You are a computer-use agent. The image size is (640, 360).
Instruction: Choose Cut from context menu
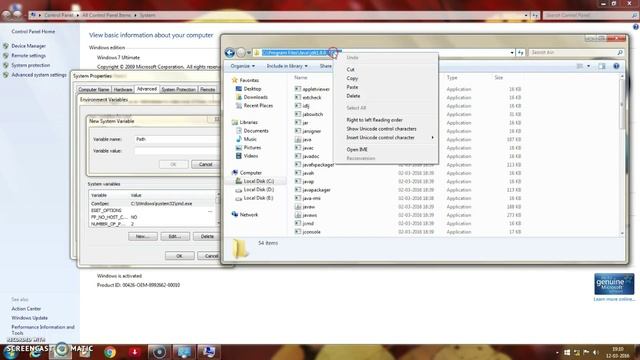pos(351,70)
